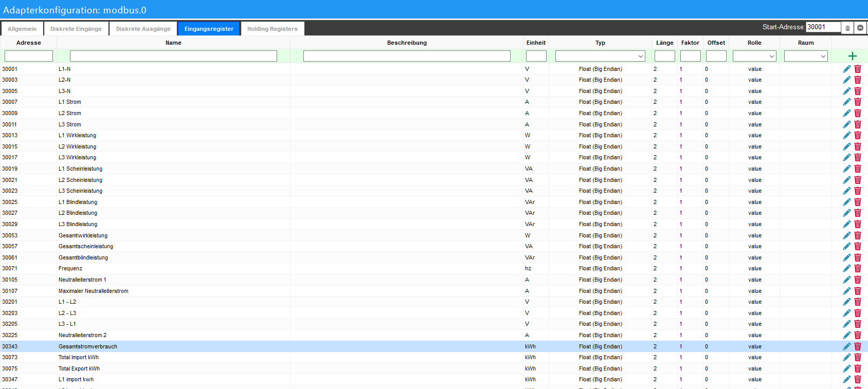Open the Rolle filter dropdown

click(754, 56)
